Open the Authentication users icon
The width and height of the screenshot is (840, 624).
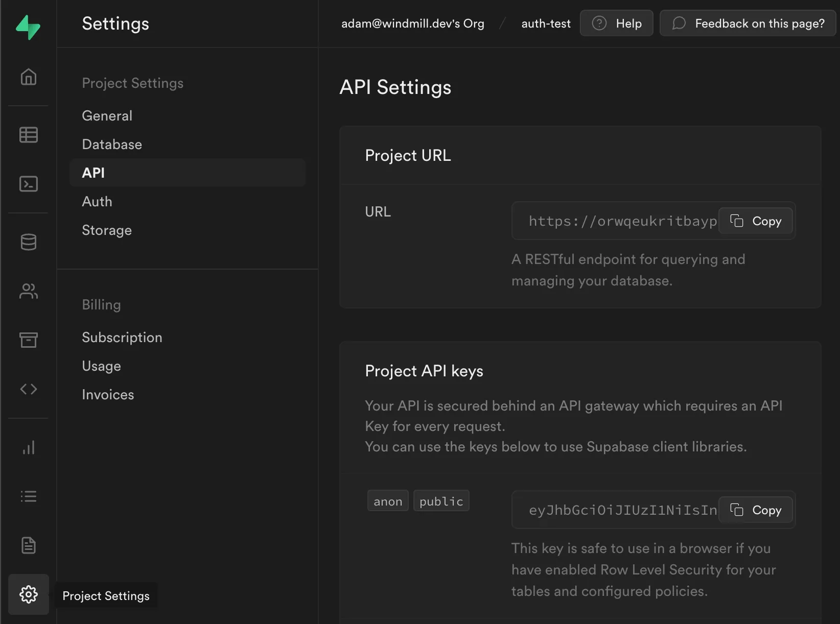28,291
